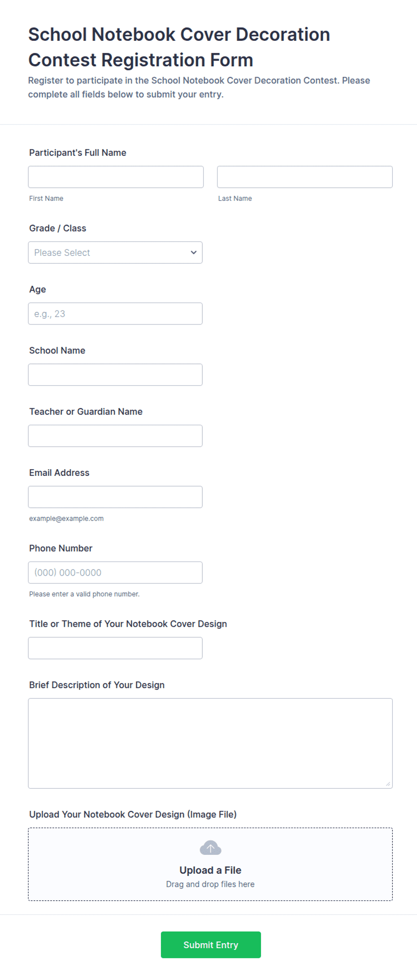This screenshot has height=980, width=417.
Task: Click the text area resize handle
Action: (388, 784)
